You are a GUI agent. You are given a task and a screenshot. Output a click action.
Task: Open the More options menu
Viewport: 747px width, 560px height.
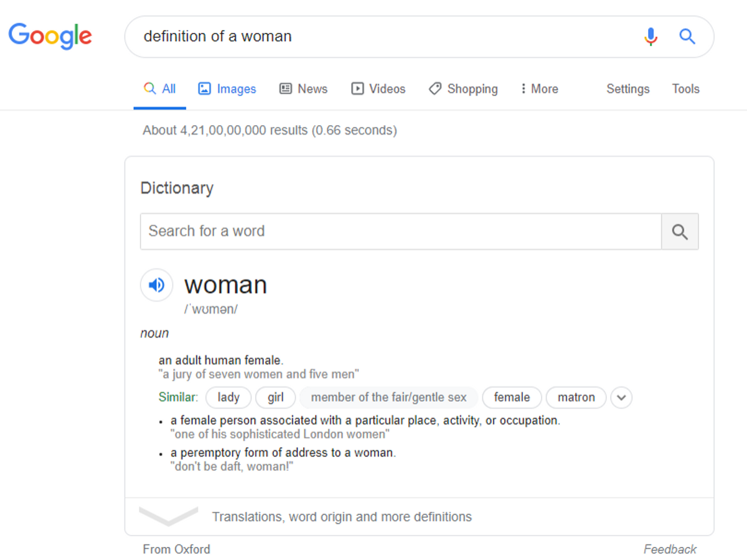pos(539,89)
